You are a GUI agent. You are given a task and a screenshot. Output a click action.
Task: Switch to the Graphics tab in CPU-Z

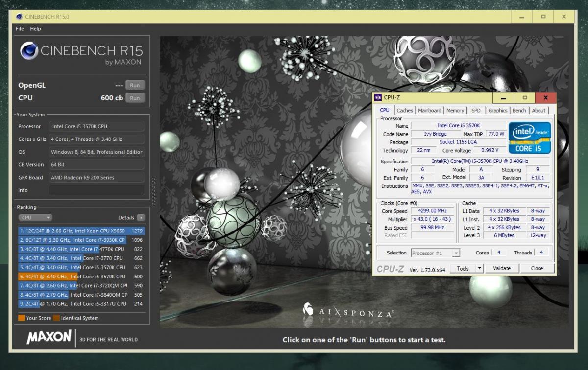(x=498, y=111)
